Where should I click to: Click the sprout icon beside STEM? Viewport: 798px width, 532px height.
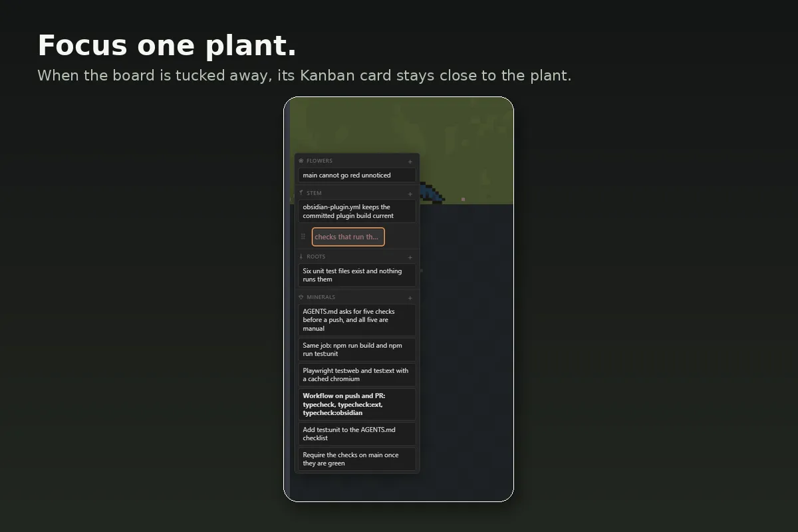(301, 193)
